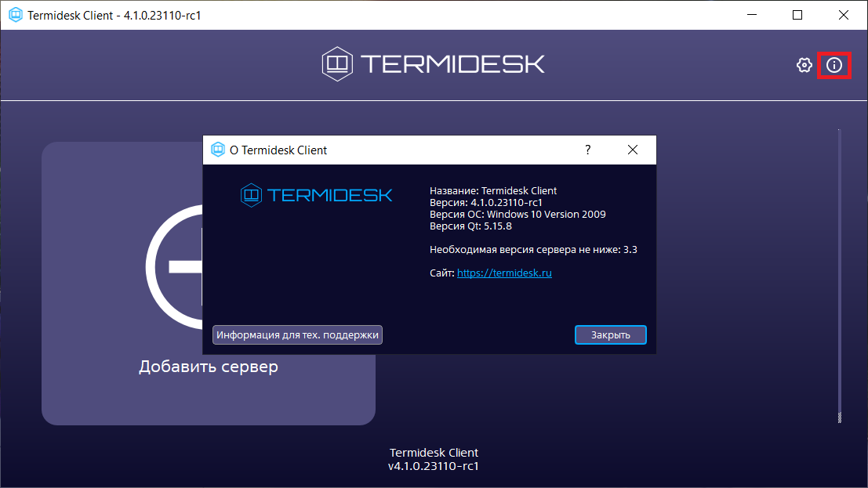The width and height of the screenshot is (868, 488).
Task: Click the circled info icon
Action: point(834,65)
